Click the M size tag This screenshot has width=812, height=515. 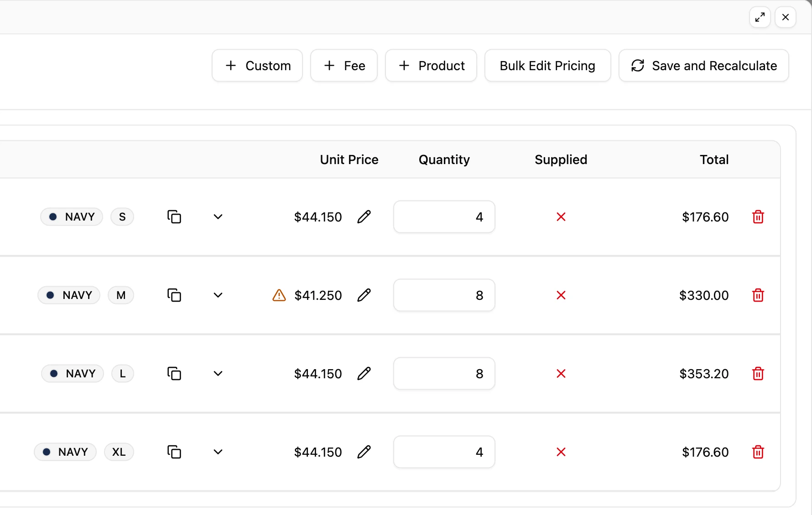(121, 295)
